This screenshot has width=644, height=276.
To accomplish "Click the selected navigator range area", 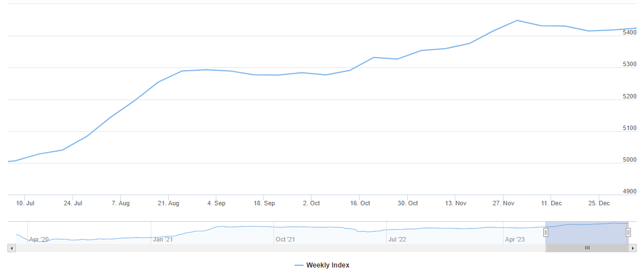I will tap(587, 232).
